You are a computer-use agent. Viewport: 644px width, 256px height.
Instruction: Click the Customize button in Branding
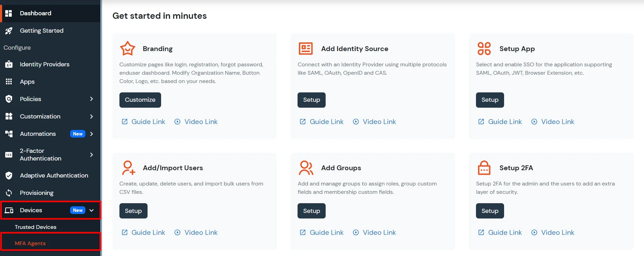coord(140,100)
